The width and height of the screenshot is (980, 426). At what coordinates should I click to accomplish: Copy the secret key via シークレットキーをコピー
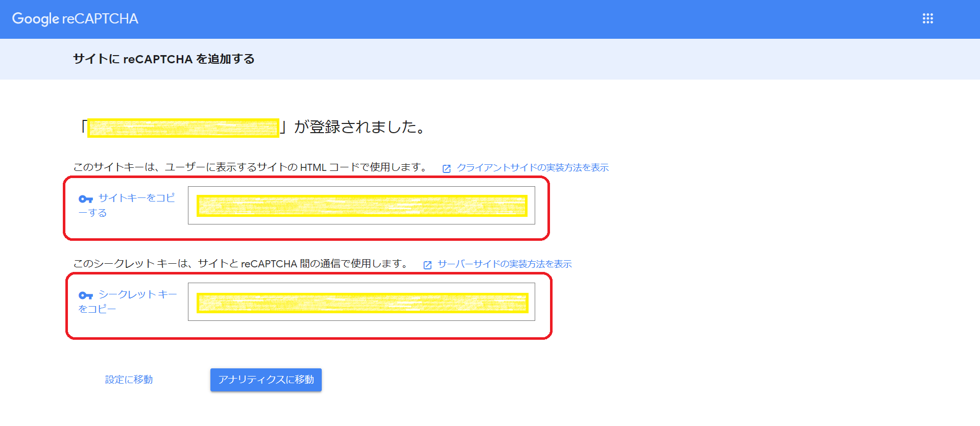coord(128,302)
